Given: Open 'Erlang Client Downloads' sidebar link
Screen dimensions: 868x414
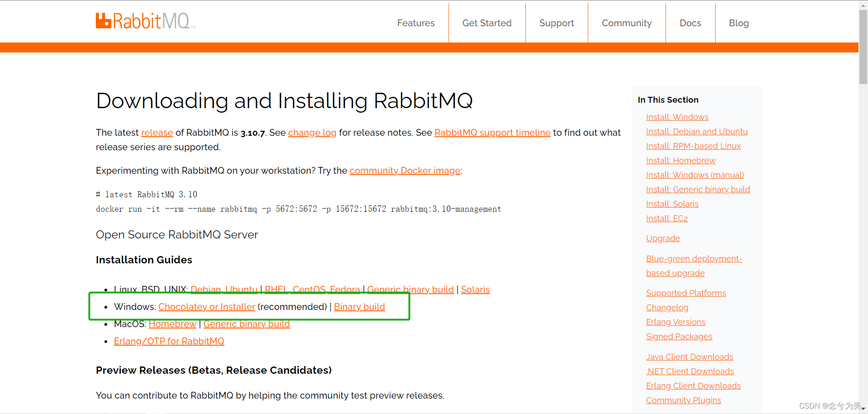Looking at the screenshot, I should click(x=693, y=386).
